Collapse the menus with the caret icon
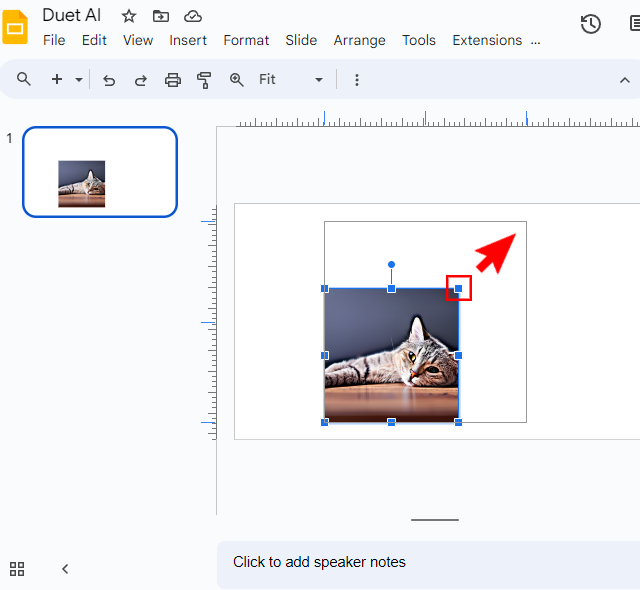 624,80
